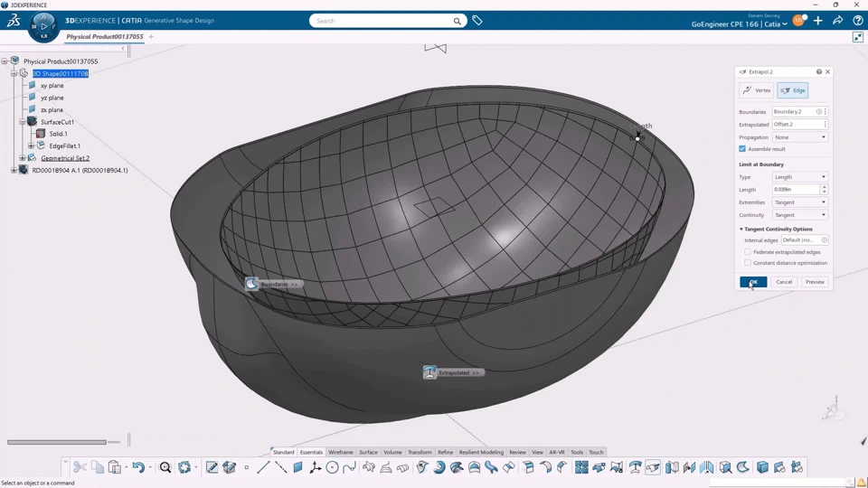This screenshot has width=868, height=488.
Task: Click the Paste clipboard icon
Action: (115, 467)
